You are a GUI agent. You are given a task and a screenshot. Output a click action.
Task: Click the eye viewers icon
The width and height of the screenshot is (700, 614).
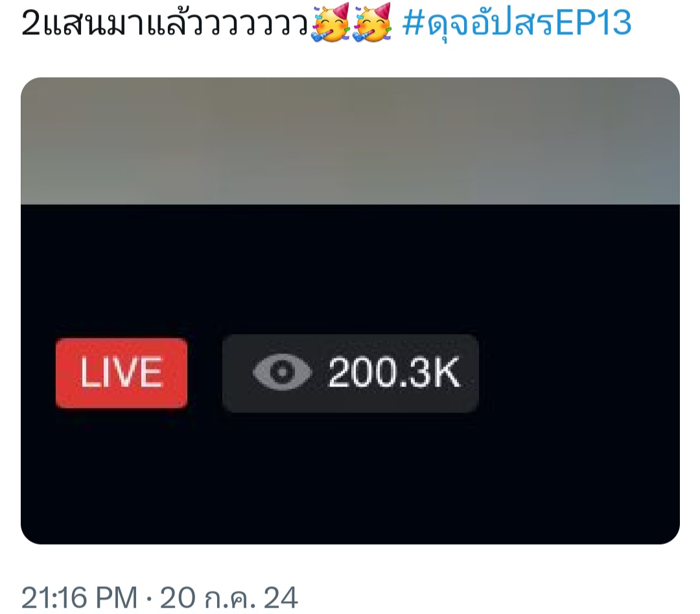pyautogui.click(x=282, y=372)
